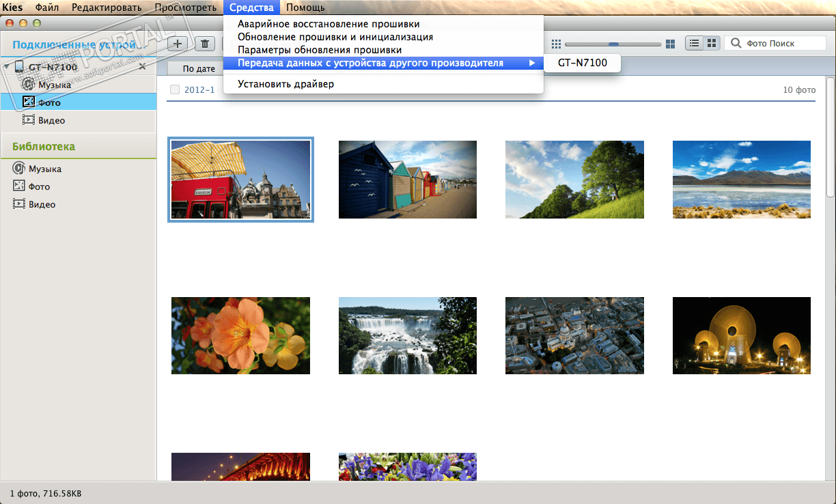Click the red window close button
This screenshot has width=836, height=504.
8,23
